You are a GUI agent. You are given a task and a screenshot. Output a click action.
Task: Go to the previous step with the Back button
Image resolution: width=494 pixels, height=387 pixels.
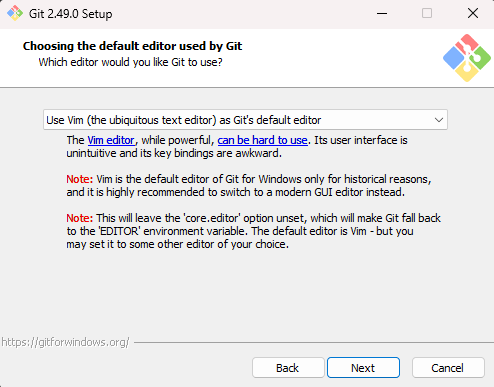tap(288, 368)
